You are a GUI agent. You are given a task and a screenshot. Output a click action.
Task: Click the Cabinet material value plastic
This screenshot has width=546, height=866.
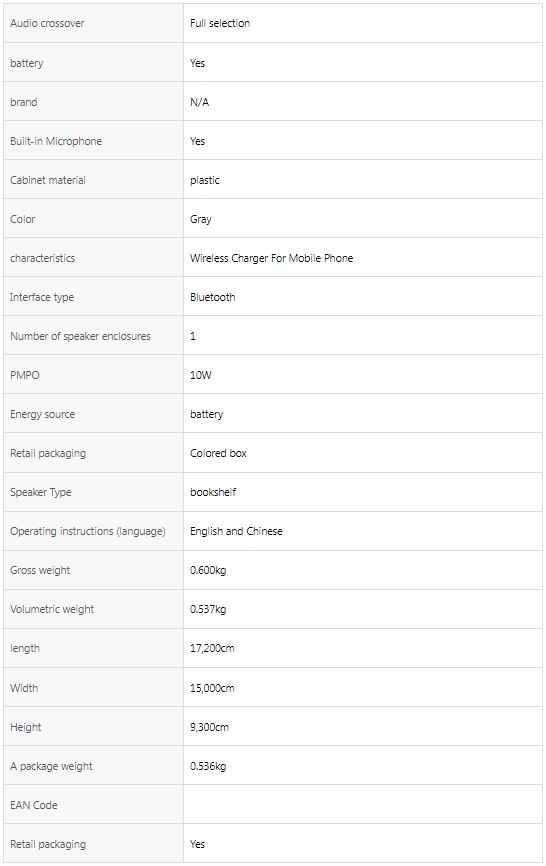pos(205,181)
